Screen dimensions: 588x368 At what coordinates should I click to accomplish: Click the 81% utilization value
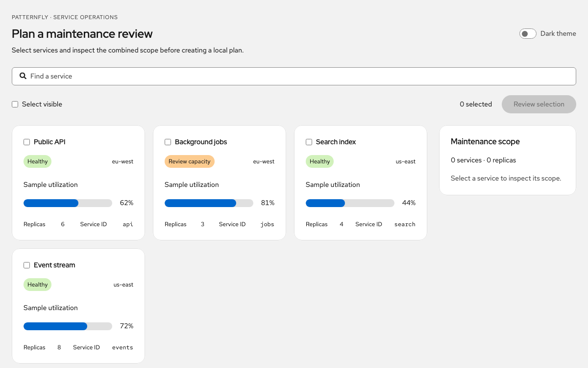coord(268,203)
